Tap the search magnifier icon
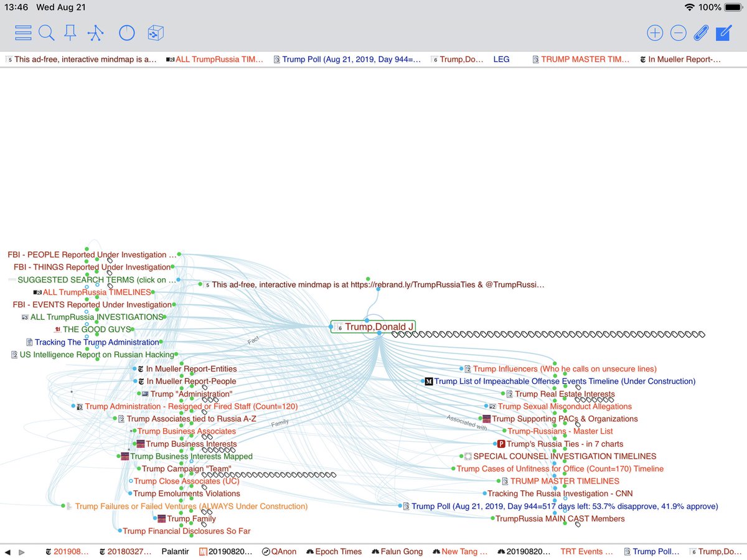The height and width of the screenshot is (560, 747). coord(47,33)
